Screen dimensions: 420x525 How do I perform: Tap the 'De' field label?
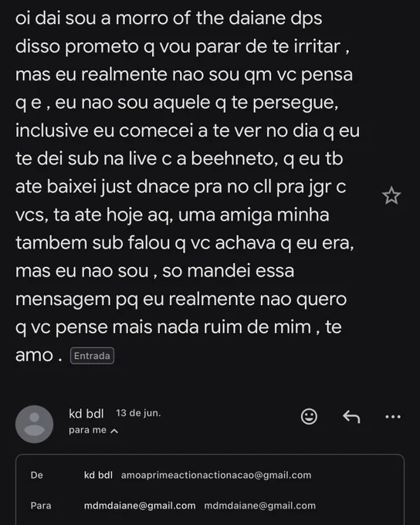pos(37,475)
